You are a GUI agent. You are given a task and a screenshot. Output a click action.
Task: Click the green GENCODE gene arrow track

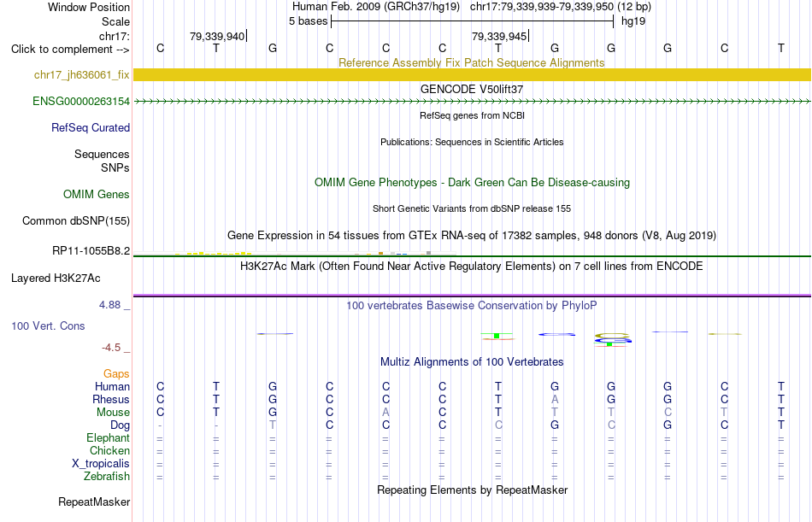pos(472,102)
